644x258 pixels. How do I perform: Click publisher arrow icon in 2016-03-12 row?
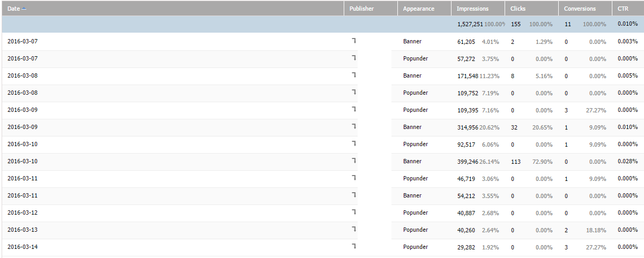pos(354,212)
